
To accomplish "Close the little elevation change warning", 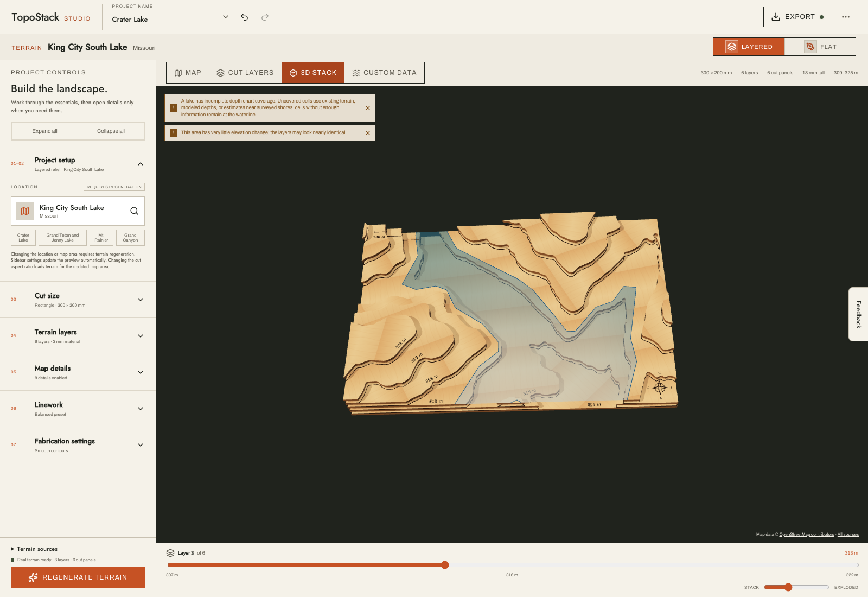I will coord(368,133).
